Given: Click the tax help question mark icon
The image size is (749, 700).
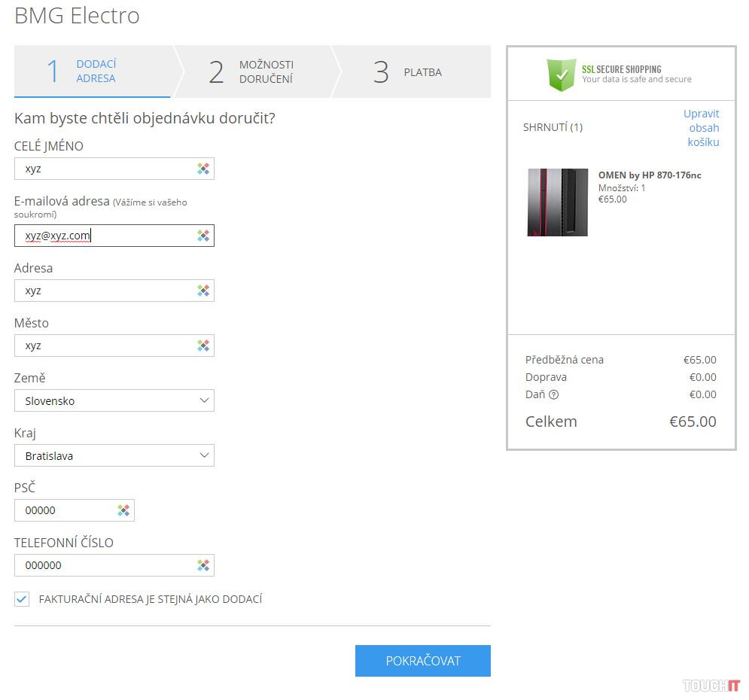Looking at the screenshot, I should click(x=554, y=394).
